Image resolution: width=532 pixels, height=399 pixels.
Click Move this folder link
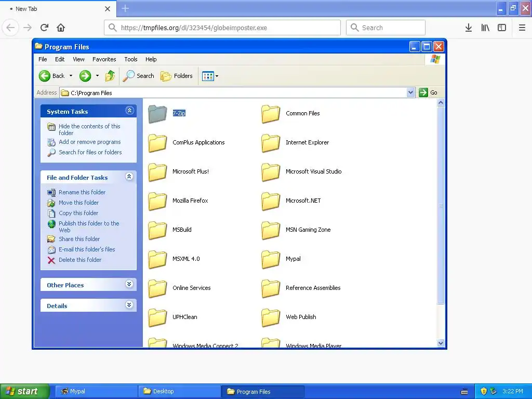(x=78, y=203)
